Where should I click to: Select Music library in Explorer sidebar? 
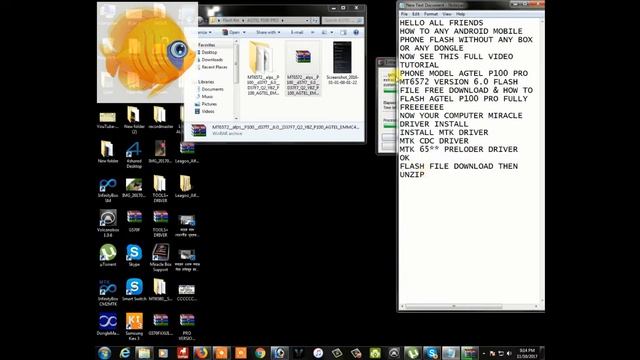(x=207, y=96)
